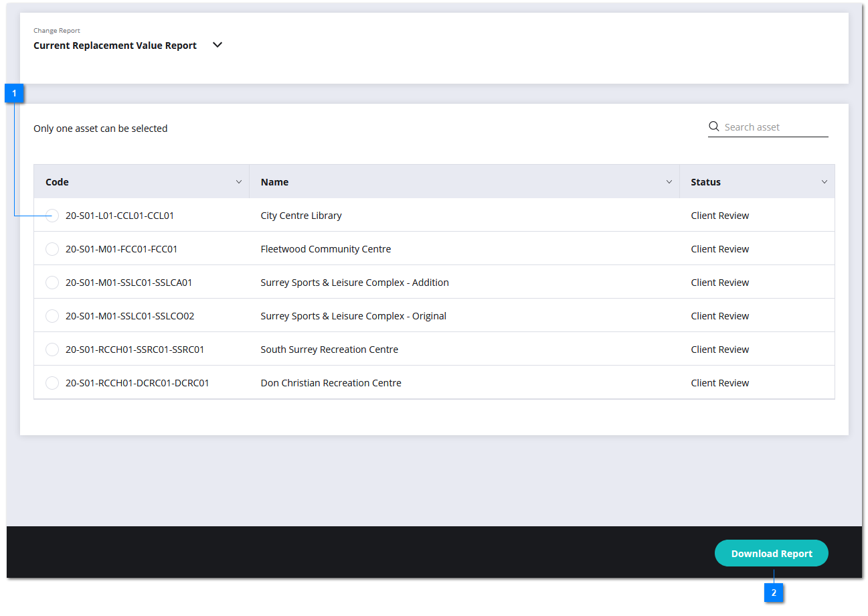Click code 20-S01-RCCH01-DCRC01-DCRC01
The height and width of the screenshot is (616, 868).
[137, 383]
